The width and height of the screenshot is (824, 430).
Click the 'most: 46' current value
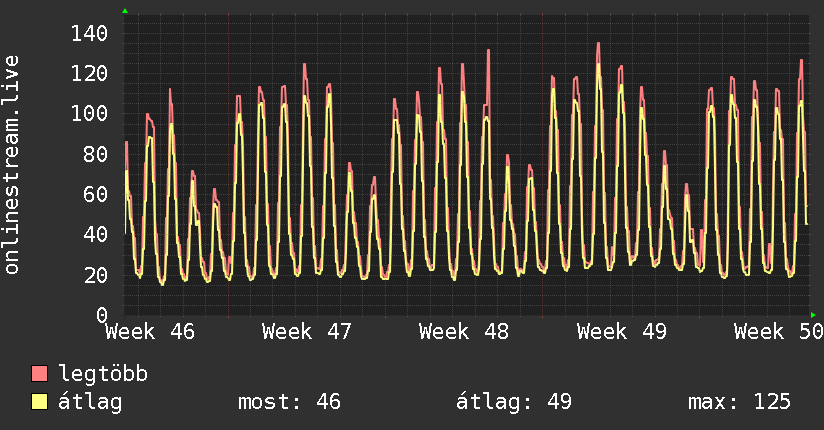(x=290, y=402)
